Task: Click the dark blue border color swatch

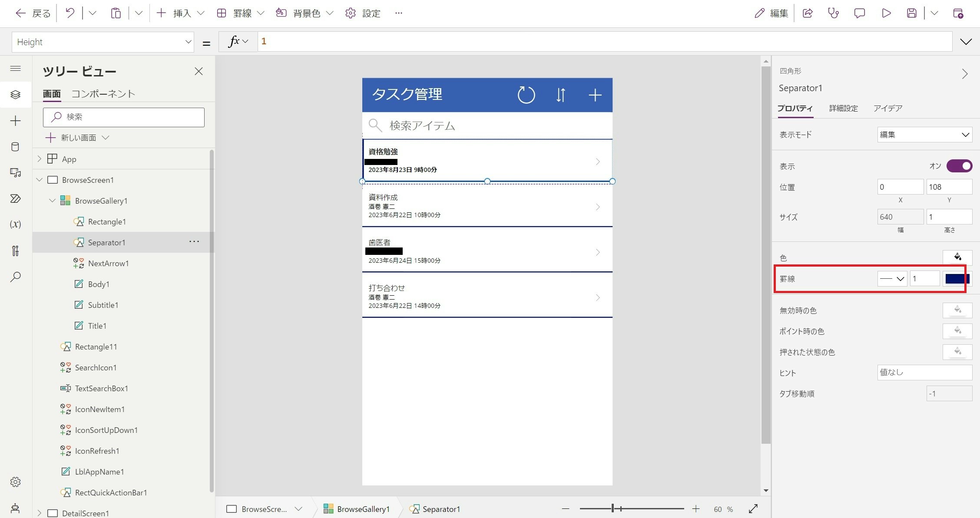Action: (957, 279)
